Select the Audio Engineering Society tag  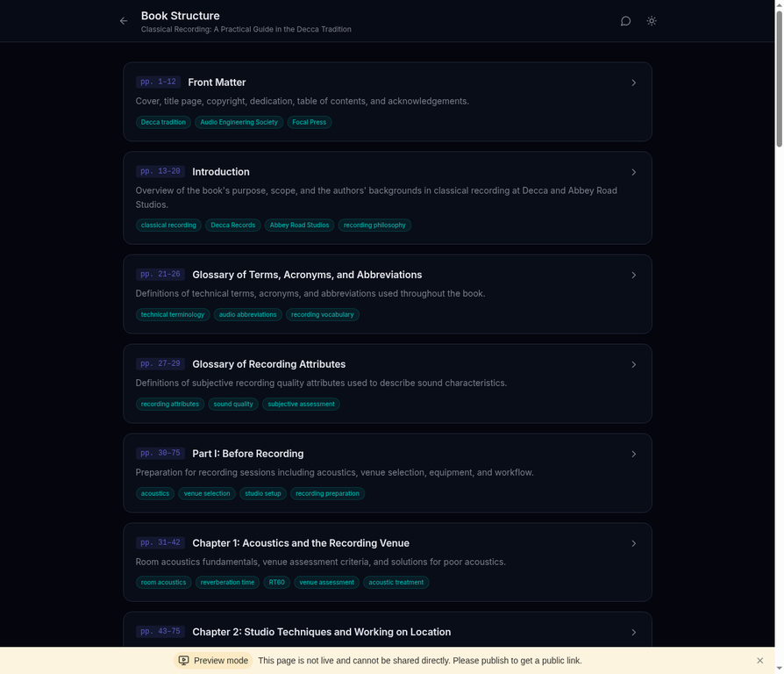point(239,122)
